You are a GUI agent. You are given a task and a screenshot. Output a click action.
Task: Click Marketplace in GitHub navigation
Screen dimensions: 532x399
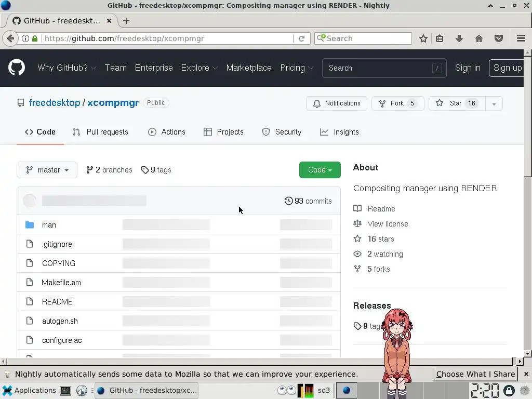pos(249,68)
